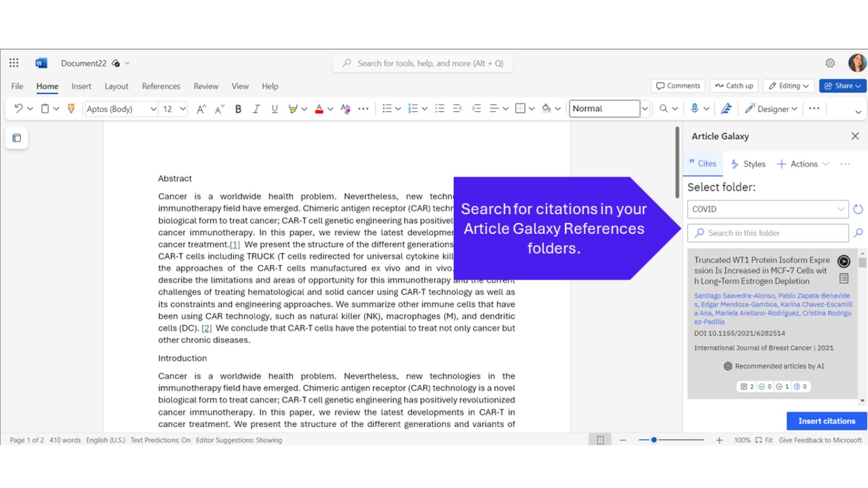Click the Format Painter icon
The image size is (868, 488).
pyautogui.click(x=71, y=109)
